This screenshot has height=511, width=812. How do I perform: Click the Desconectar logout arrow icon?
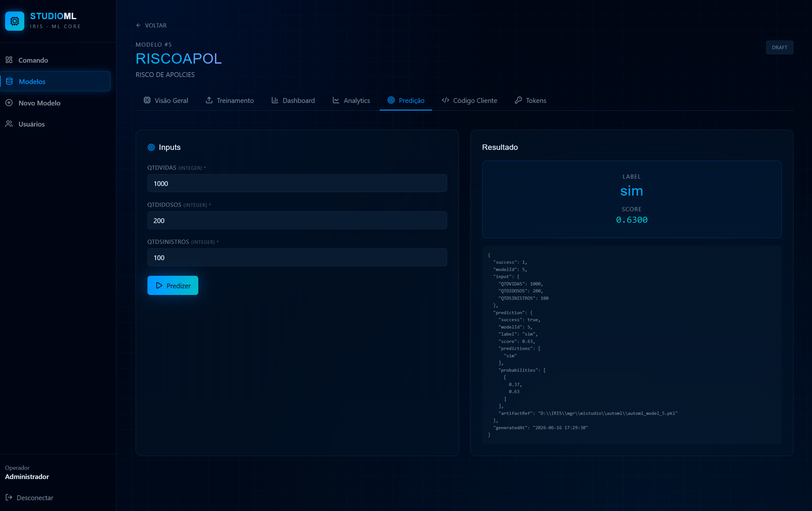point(9,497)
